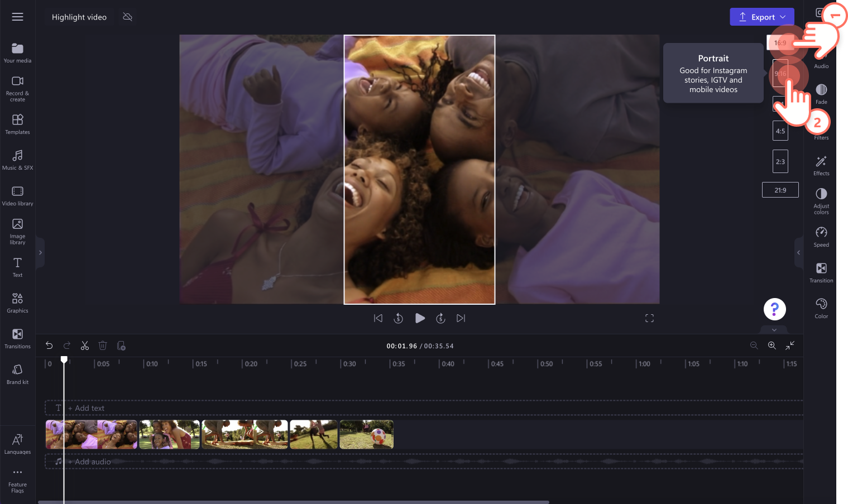This screenshot has height=504, width=848.
Task: Open Effects tool in right panel
Action: (821, 165)
